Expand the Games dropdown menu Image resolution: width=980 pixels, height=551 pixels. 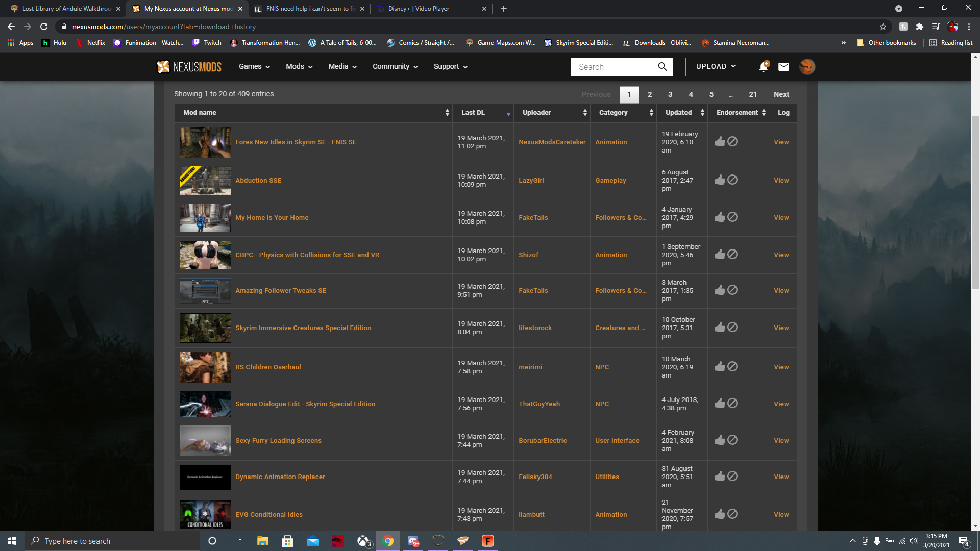254,67
